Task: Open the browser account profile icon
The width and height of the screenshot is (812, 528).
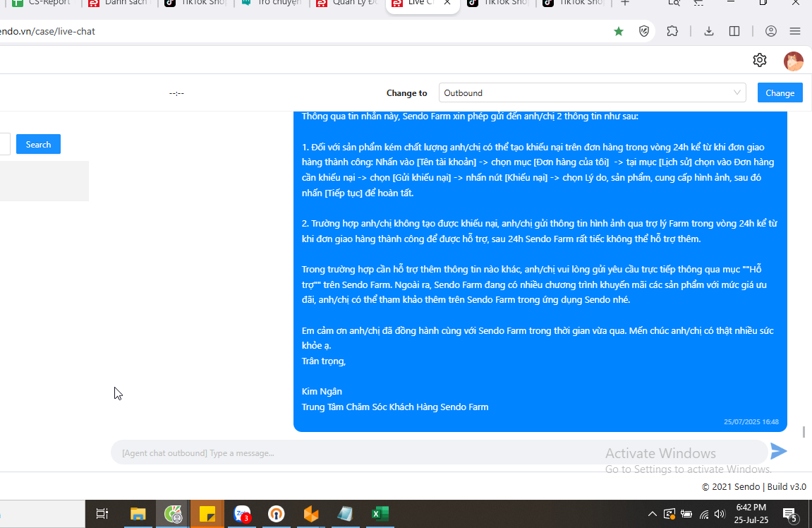Action: 770,31
